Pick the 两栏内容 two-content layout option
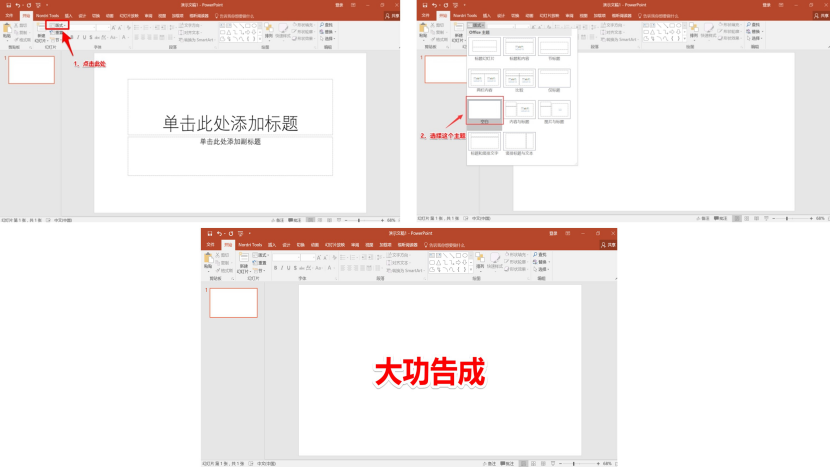The width and height of the screenshot is (830, 467). pos(485,78)
